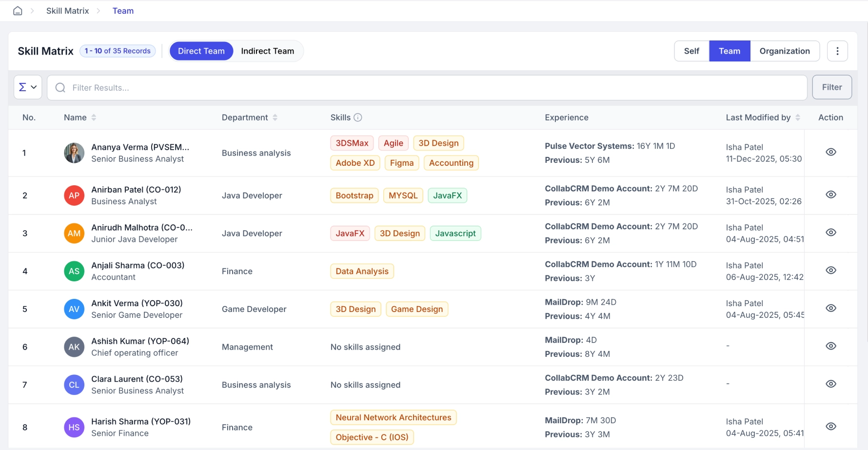Screen dimensions: 868x450
Task: Open view icon for Ashish Kumar
Action: pos(831,346)
